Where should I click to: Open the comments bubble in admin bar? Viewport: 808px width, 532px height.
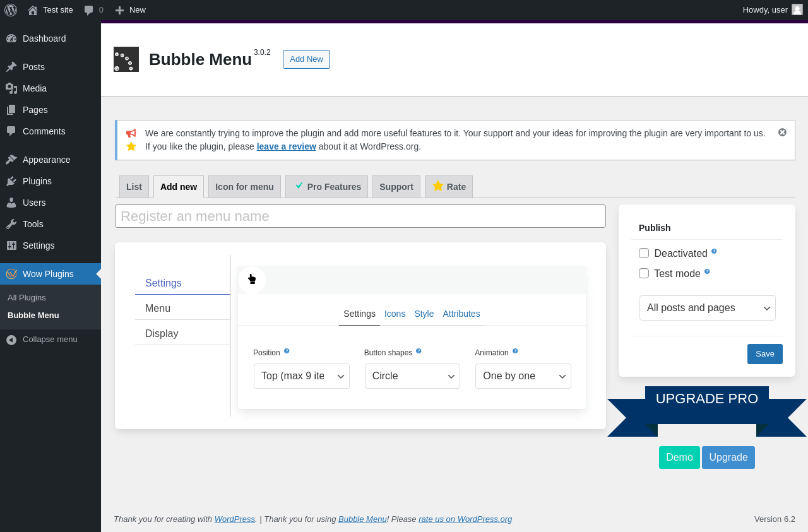point(89,10)
